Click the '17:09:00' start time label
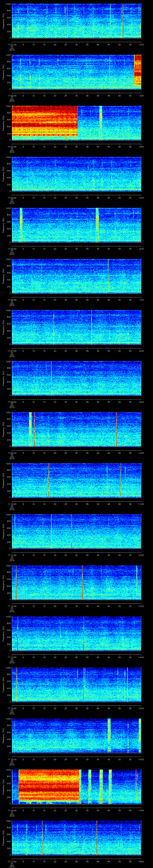153x868 pixels. click(12, 453)
